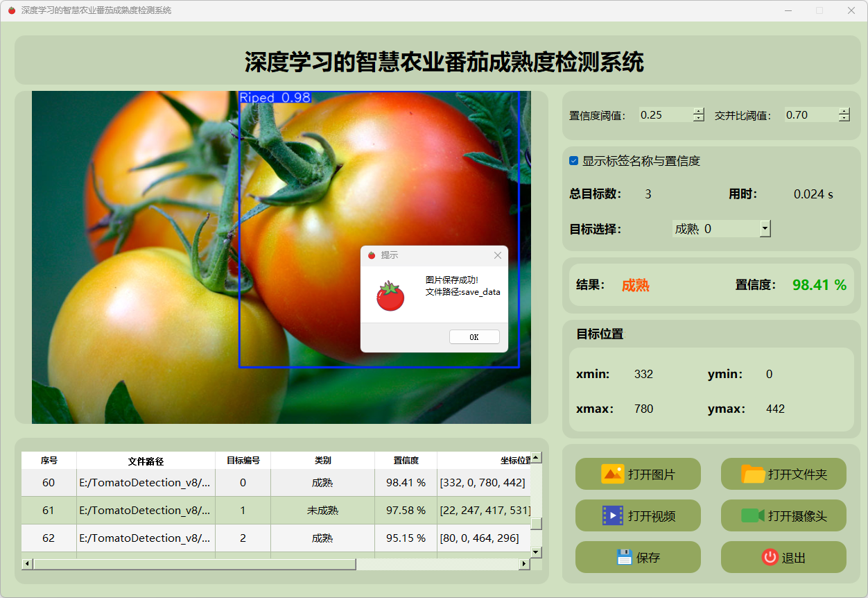Viewport: 868px width, 598px height.
Task: Click the confidence column header in table
Action: point(406,461)
